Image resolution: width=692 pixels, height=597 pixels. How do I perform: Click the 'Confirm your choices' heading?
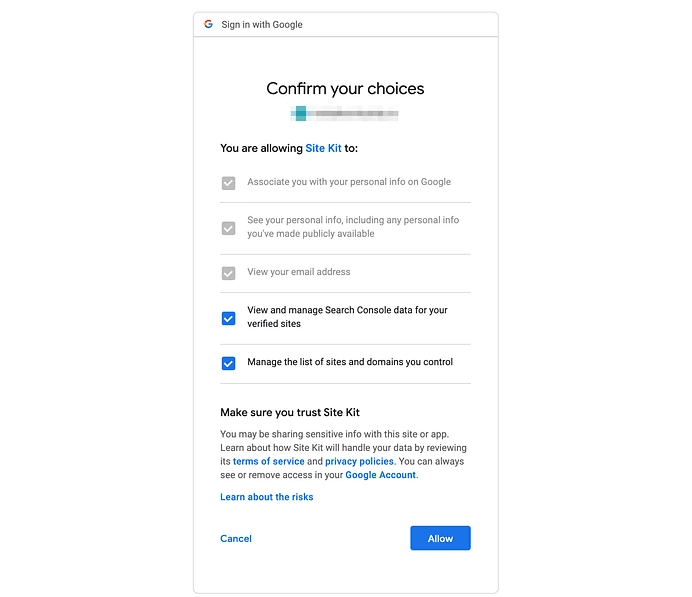[x=345, y=89]
